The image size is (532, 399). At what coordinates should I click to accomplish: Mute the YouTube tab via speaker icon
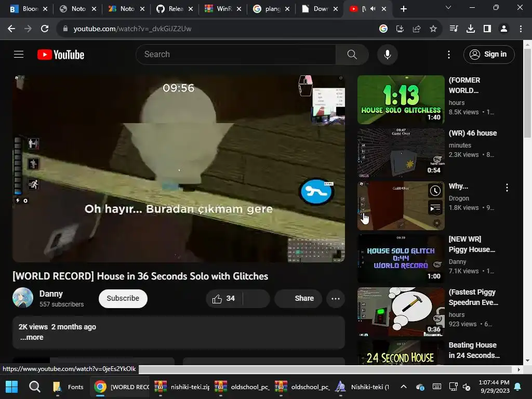373,9
